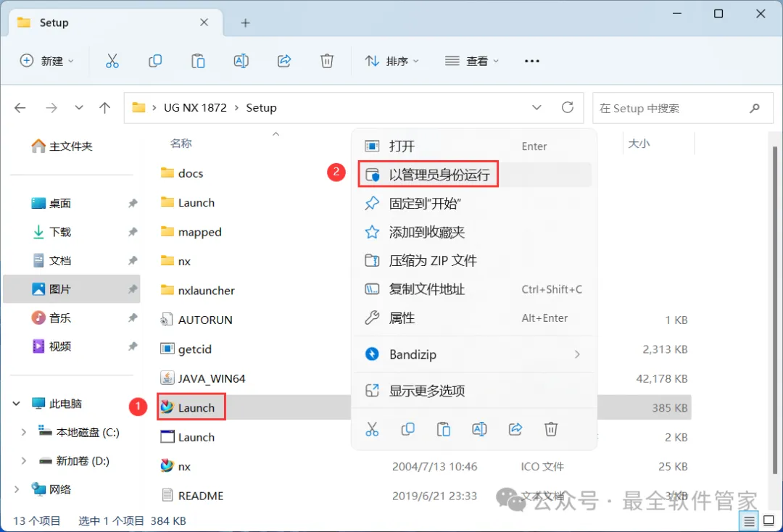Choose 以管理员身份运行 (Run as administrator)
This screenshot has height=532, width=783.
[474, 175]
